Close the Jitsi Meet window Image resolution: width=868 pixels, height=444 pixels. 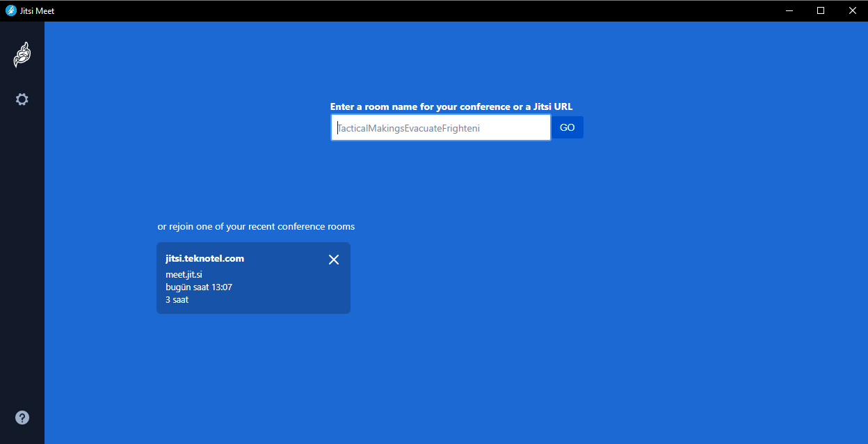(852, 10)
